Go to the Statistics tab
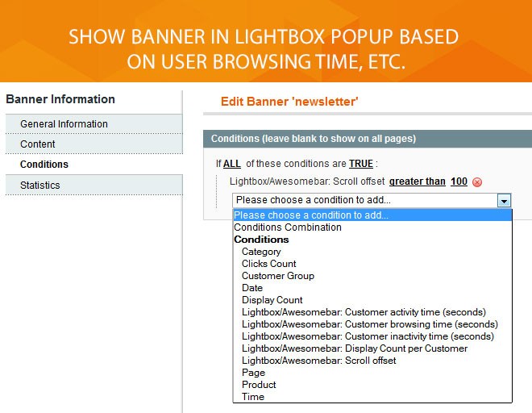Viewport: 532px width, 413px height. pos(40,186)
